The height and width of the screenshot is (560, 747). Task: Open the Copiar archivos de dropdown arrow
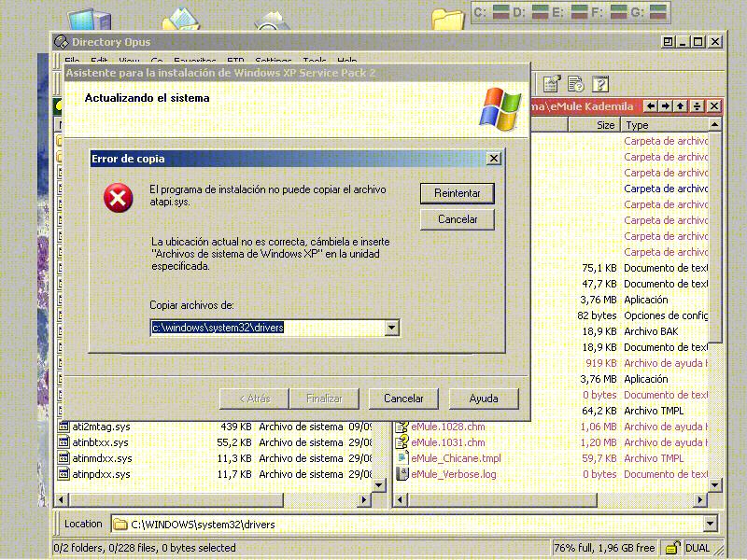391,328
